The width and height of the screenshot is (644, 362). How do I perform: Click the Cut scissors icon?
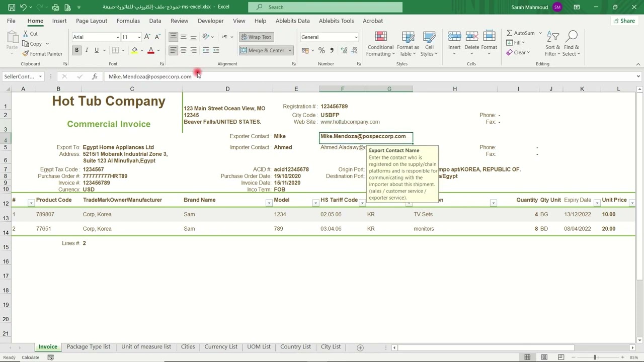[26, 34]
